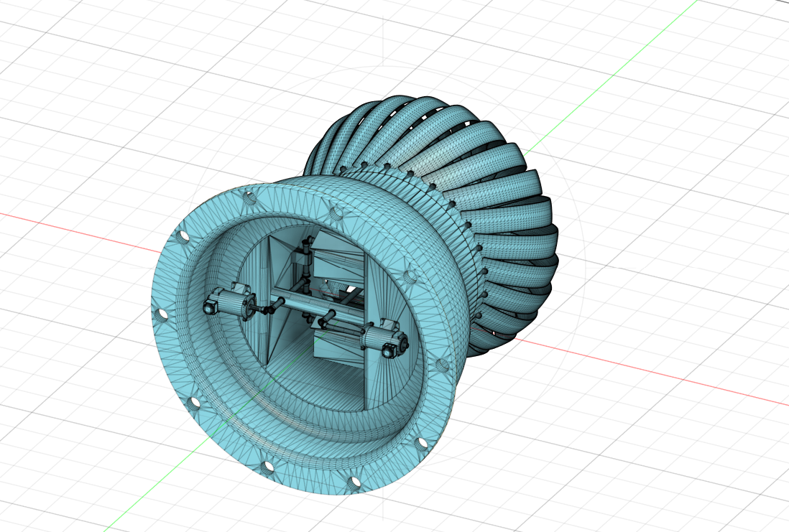The height and width of the screenshot is (532, 789).
Task: Select the left motor on the central shaft
Action: pos(231,303)
